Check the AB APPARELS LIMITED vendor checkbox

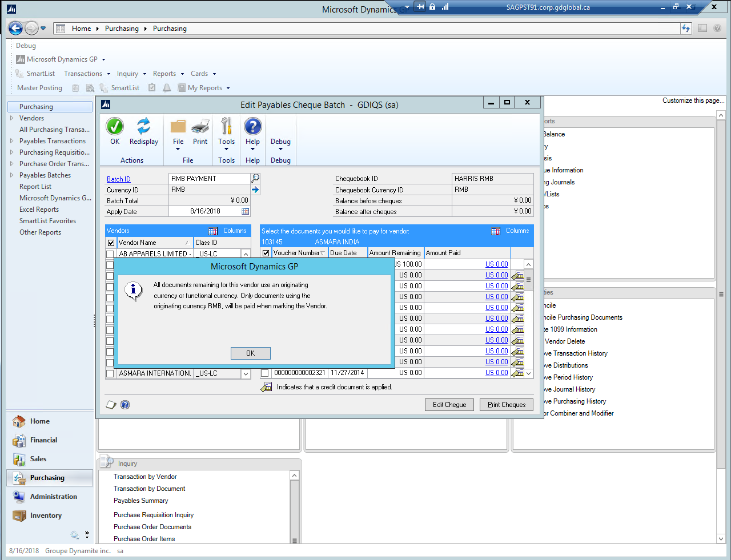coord(110,253)
